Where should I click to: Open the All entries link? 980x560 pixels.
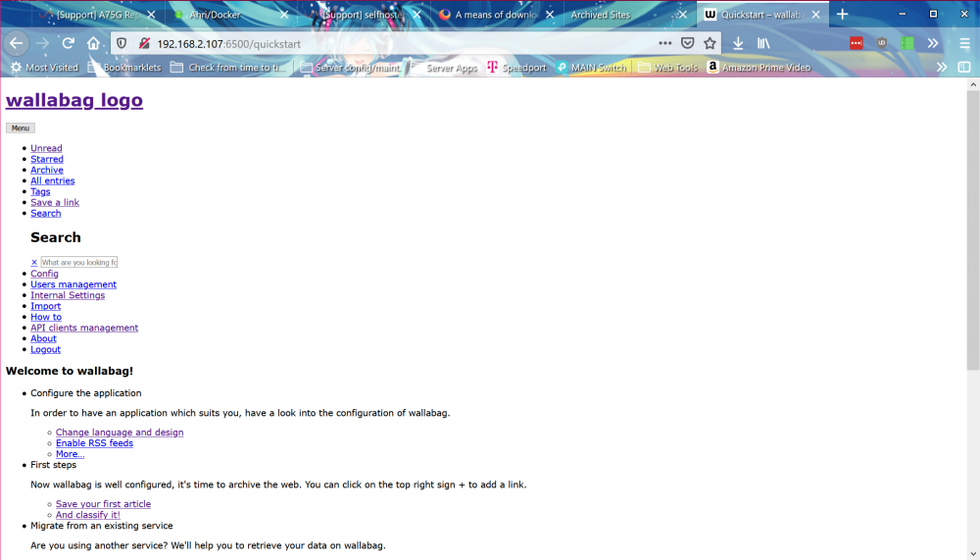point(53,180)
